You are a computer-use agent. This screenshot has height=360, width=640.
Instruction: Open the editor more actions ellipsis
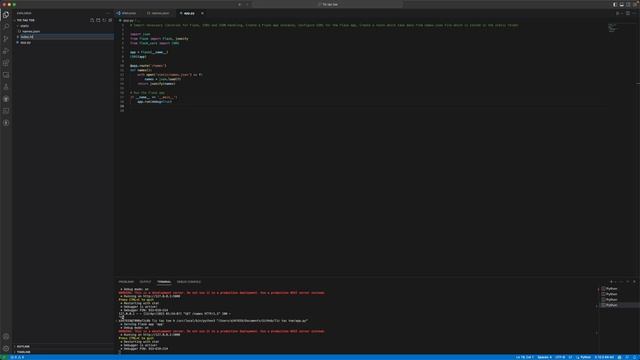point(634,13)
